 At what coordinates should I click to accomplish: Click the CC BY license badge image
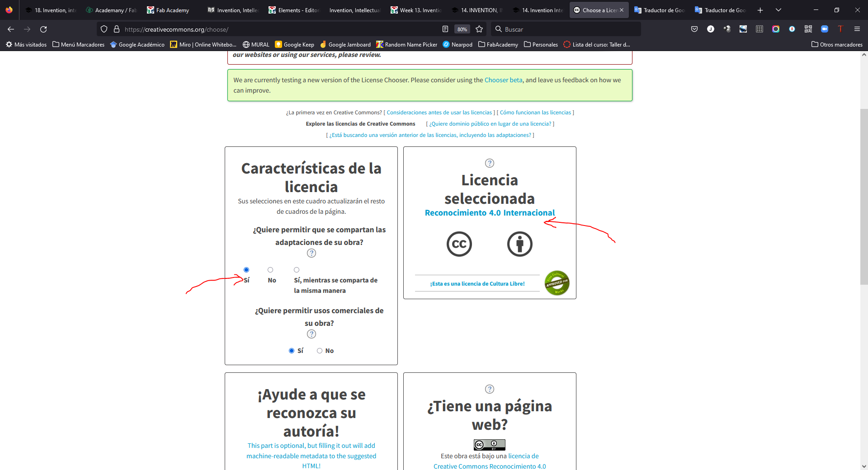coord(490,445)
